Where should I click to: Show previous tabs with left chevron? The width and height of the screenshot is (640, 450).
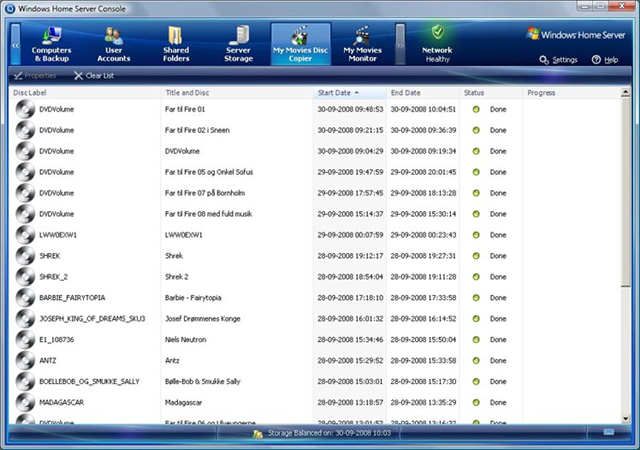pyautogui.click(x=15, y=45)
